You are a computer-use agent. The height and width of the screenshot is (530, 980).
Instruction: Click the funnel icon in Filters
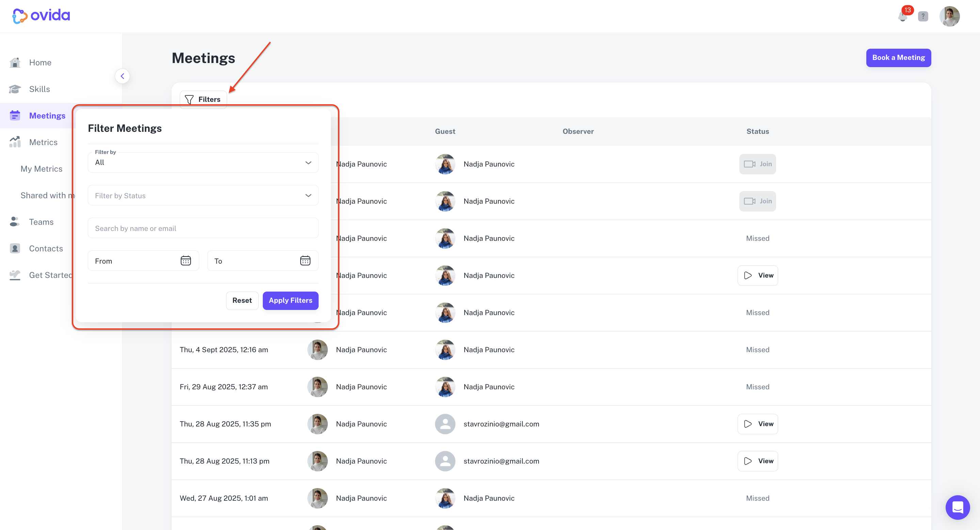[x=189, y=99]
